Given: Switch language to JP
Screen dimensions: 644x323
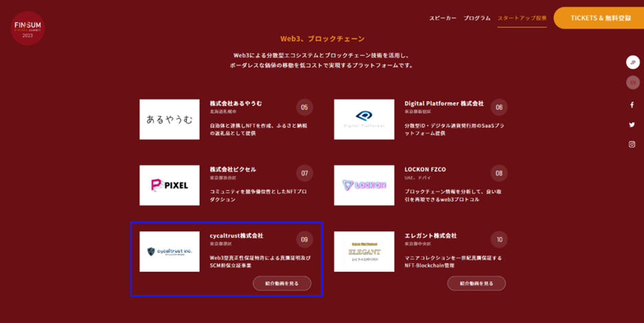Looking at the screenshot, I should 633,63.
